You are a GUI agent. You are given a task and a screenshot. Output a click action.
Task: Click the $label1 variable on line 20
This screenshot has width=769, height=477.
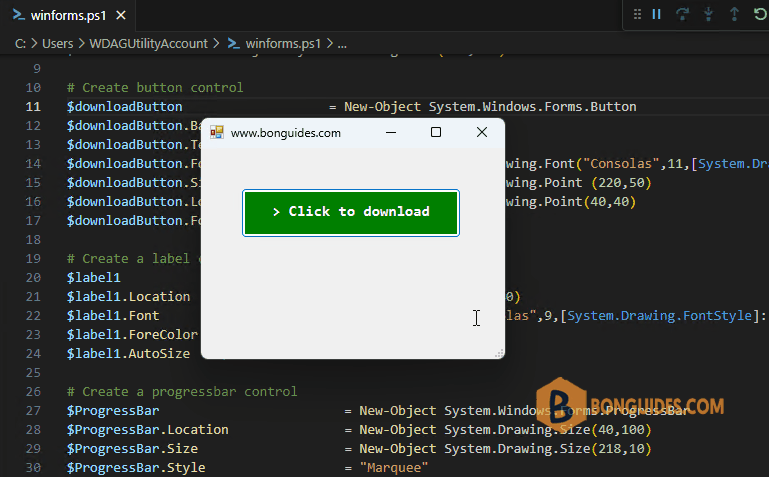pos(94,277)
